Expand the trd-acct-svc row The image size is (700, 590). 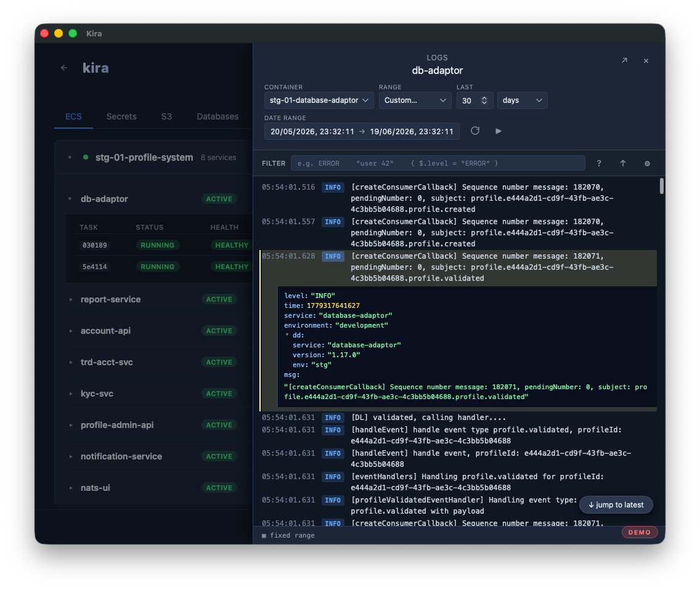point(71,362)
